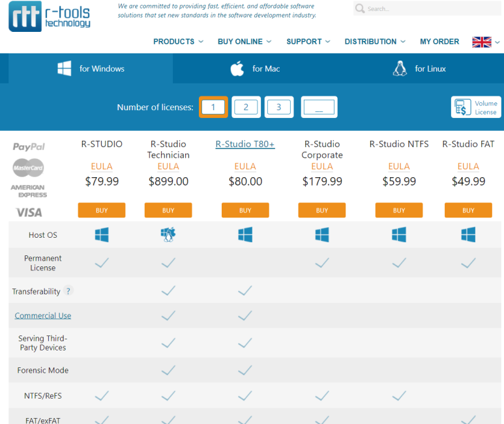Click the PayPal payment logo

tap(29, 147)
